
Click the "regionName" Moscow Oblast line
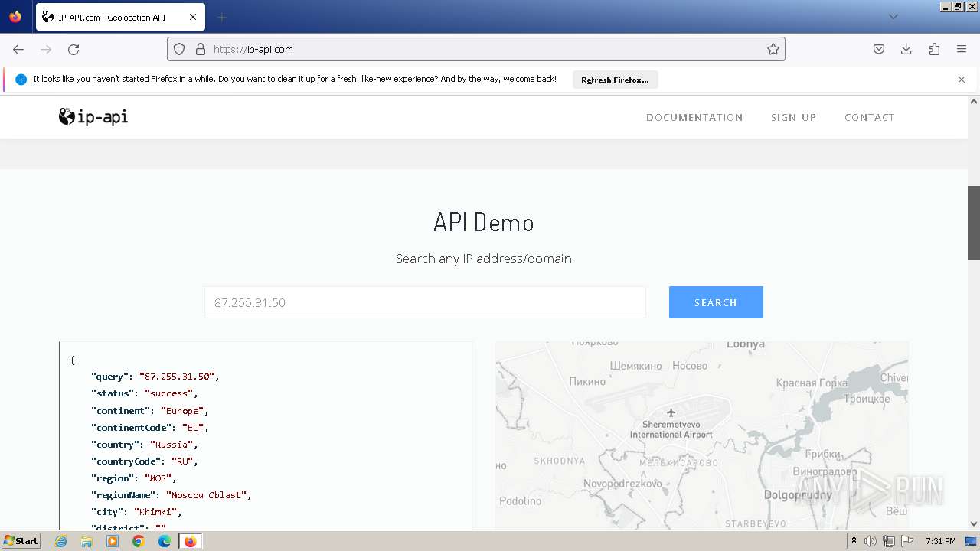pos(171,495)
